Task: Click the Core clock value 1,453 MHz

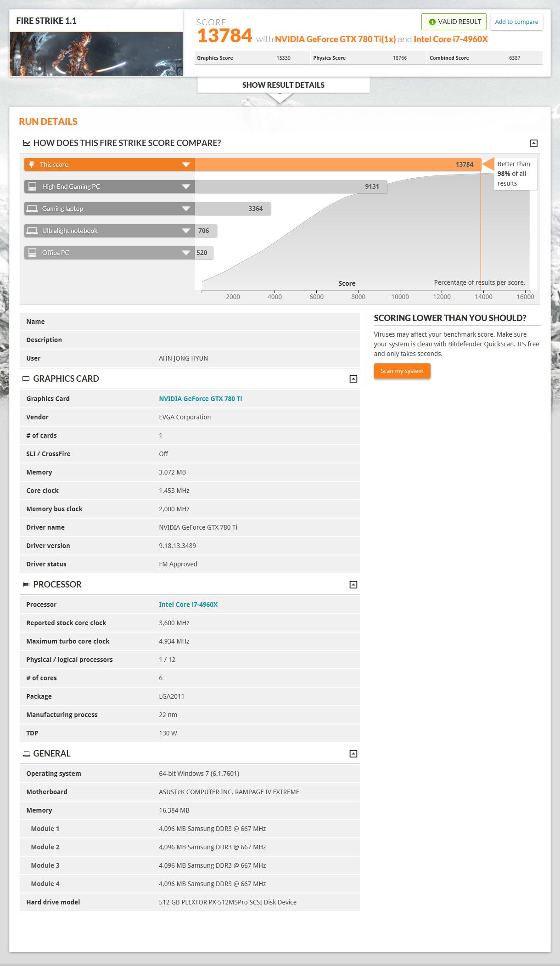Action: (x=174, y=491)
